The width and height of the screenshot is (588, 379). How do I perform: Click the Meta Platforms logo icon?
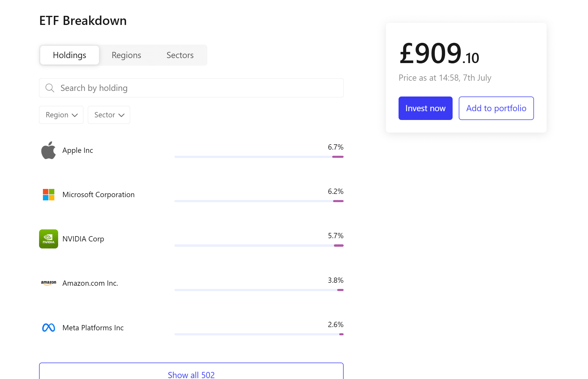click(x=48, y=327)
